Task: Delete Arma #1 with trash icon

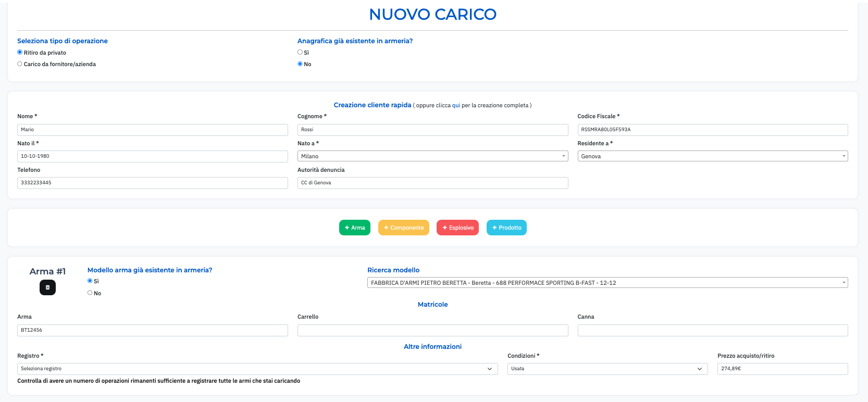Action: [47, 287]
